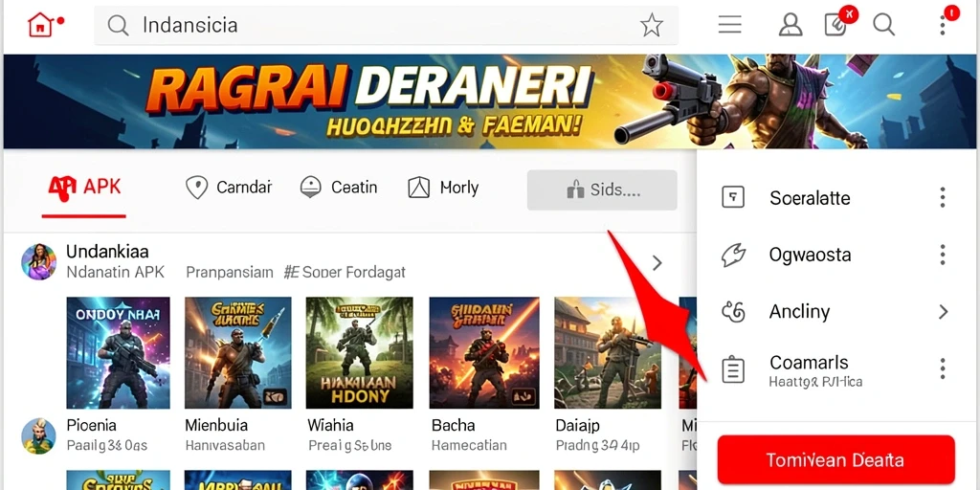Image resolution: width=980 pixels, height=490 pixels.
Task: Open the user profile icon
Action: (x=790, y=25)
